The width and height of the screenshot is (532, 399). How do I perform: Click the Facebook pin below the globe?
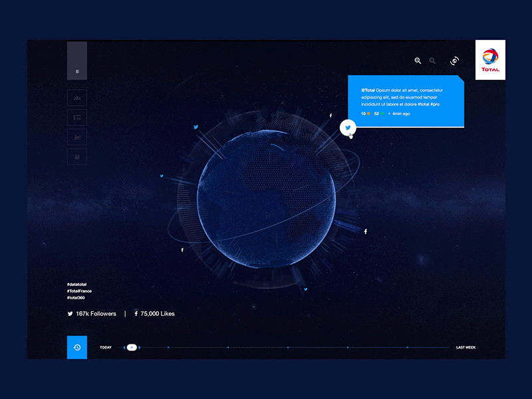pos(182,251)
